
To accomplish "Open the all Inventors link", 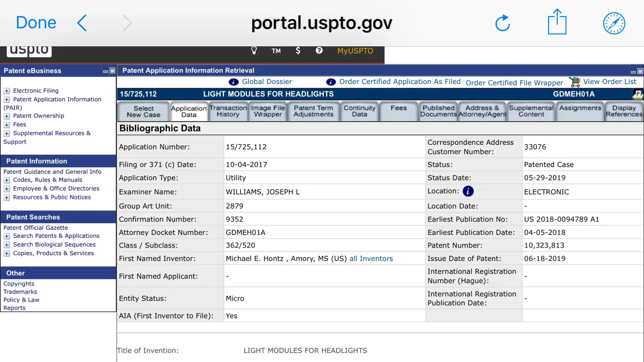I will point(371,258).
